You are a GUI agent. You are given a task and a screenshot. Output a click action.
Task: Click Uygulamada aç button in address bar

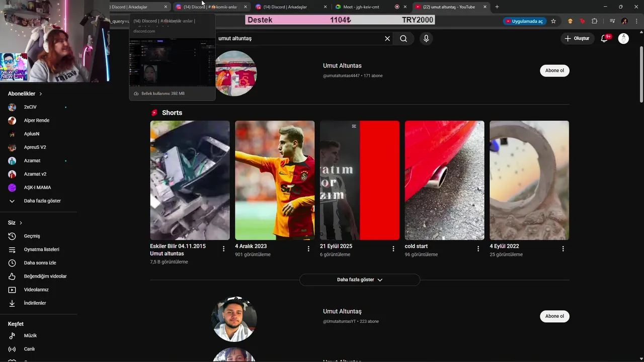(524, 21)
